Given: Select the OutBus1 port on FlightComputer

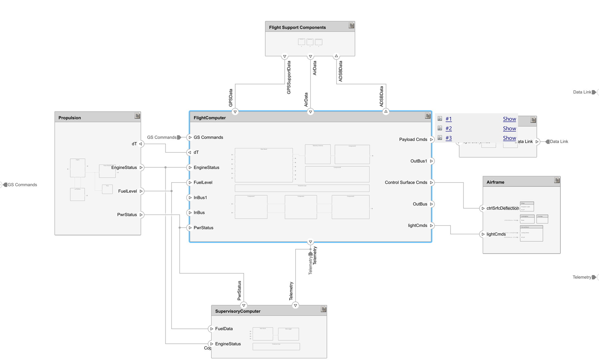Looking at the screenshot, I should click(x=431, y=161).
